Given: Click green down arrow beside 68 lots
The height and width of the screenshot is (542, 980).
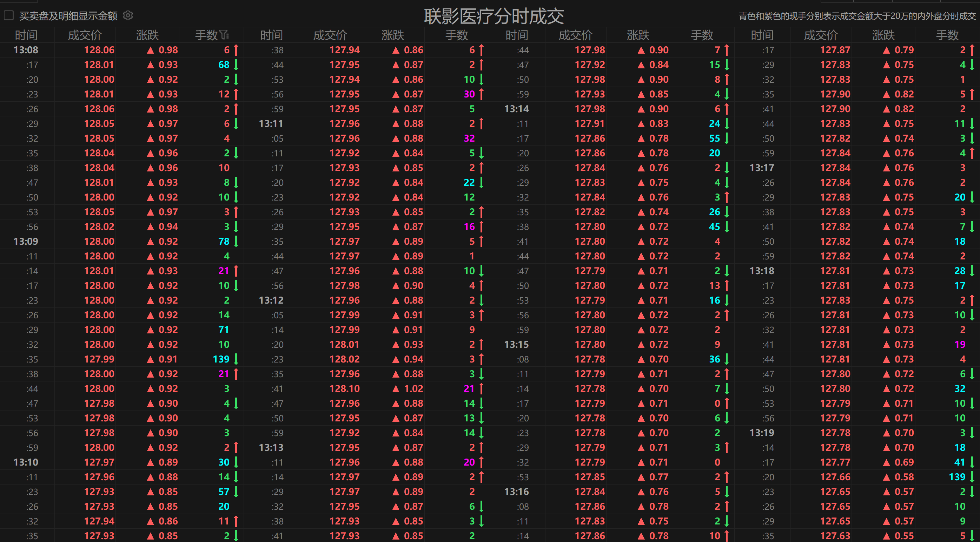Looking at the screenshot, I should (x=236, y=65).
